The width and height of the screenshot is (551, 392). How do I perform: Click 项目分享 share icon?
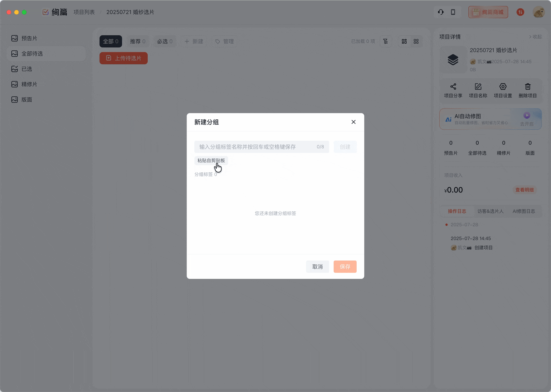click(453, 90)
